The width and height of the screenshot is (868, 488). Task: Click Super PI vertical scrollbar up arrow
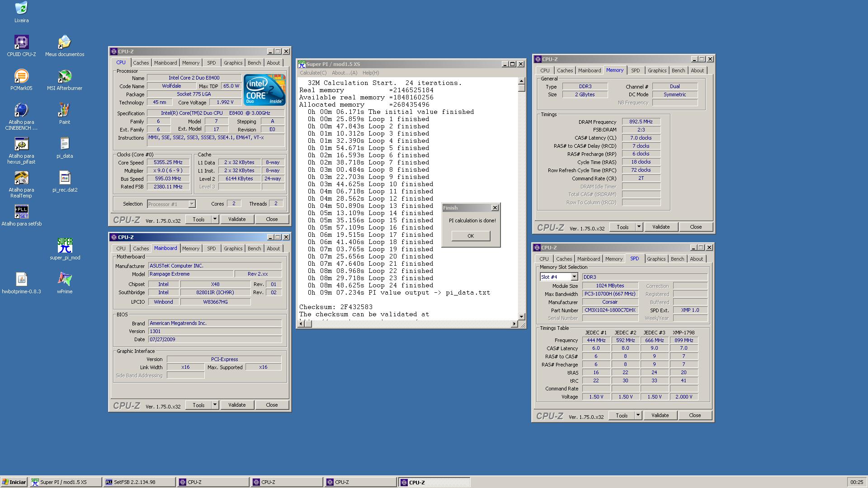521,81
